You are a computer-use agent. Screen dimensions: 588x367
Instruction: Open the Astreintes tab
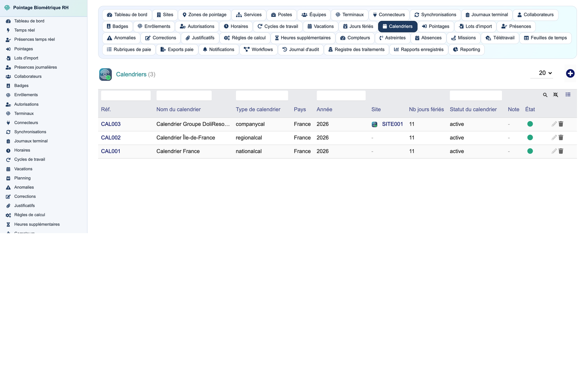pos(392,38)
